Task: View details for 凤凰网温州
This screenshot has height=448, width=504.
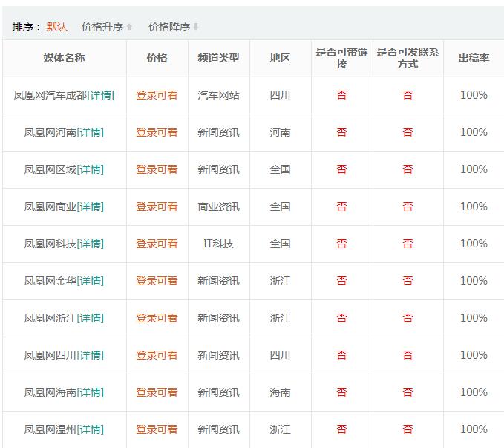Action: click(91, 429)
